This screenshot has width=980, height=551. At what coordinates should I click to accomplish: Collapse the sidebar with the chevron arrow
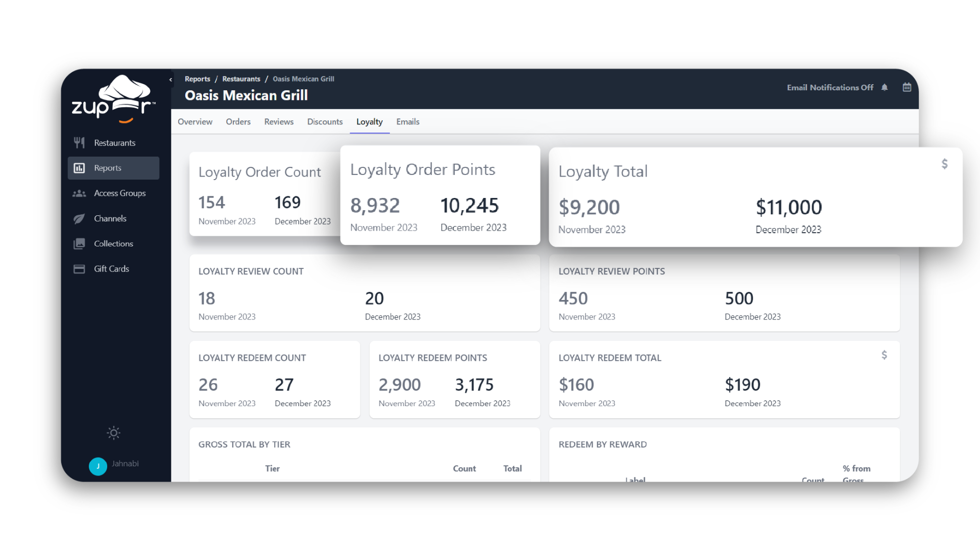point(170,80)
